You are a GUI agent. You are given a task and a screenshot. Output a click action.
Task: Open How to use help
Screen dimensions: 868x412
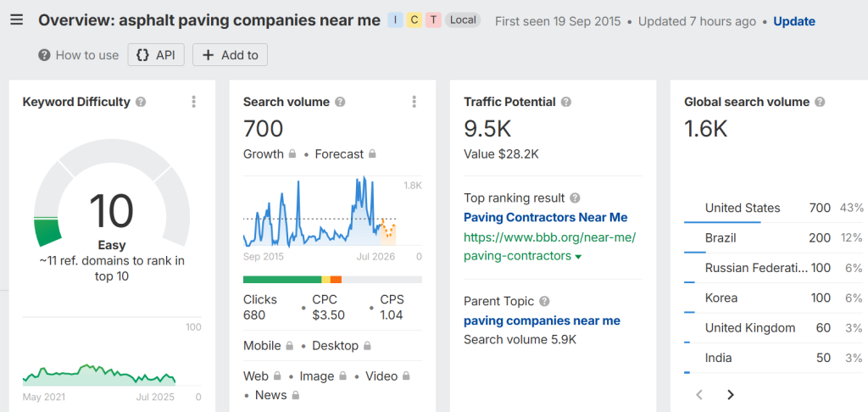[x=78, y=55]
